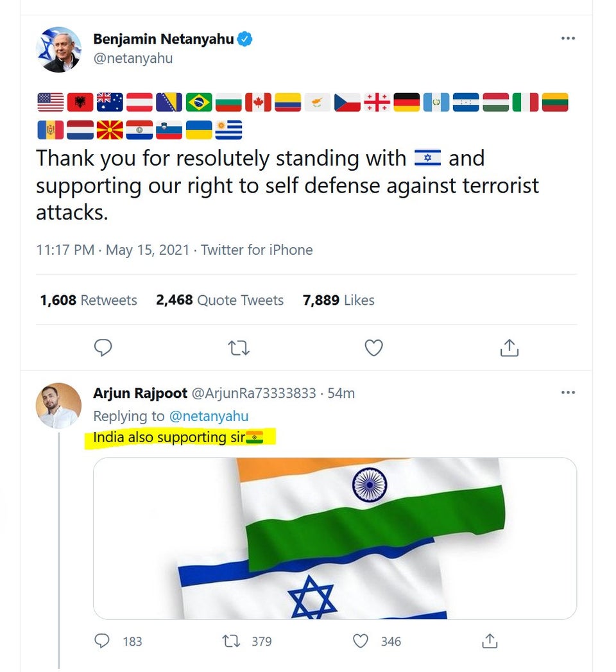Open Arjun Rajpoot's profile avatar
The width and height of the screenshot is (616, 672).
click(58, 406)
